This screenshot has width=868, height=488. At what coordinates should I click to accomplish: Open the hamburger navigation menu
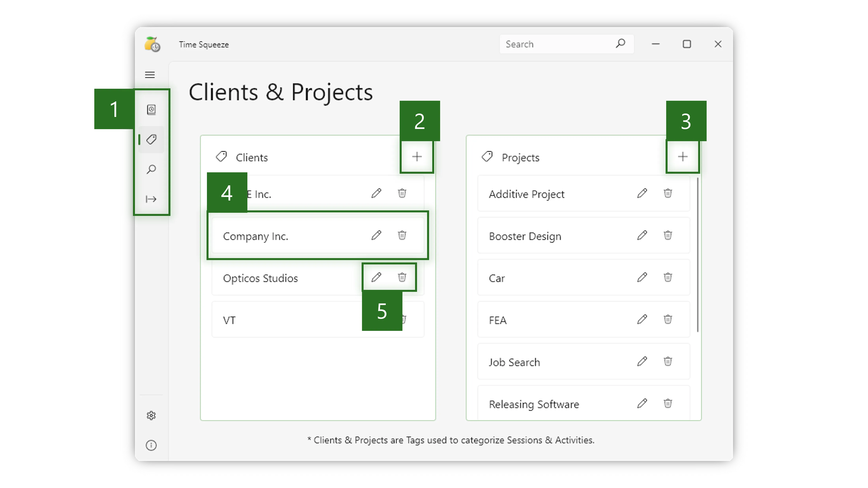[x=150, y=75]
